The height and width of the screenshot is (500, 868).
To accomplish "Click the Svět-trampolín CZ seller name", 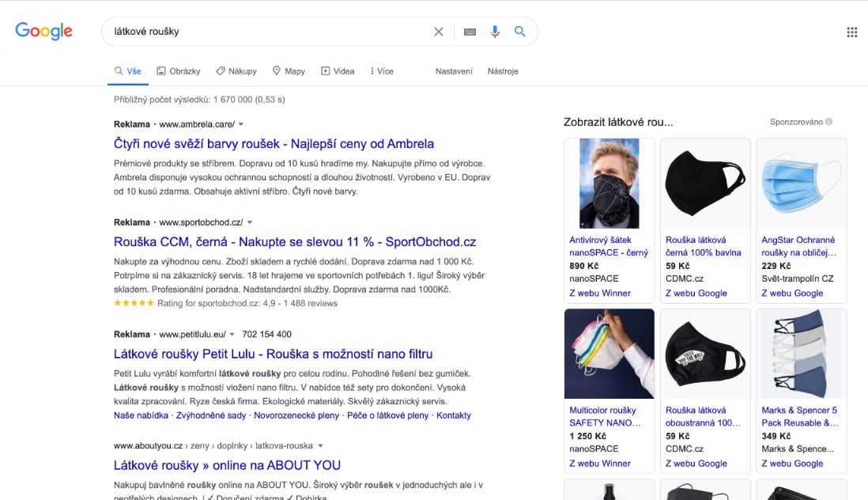I will 797,278.
